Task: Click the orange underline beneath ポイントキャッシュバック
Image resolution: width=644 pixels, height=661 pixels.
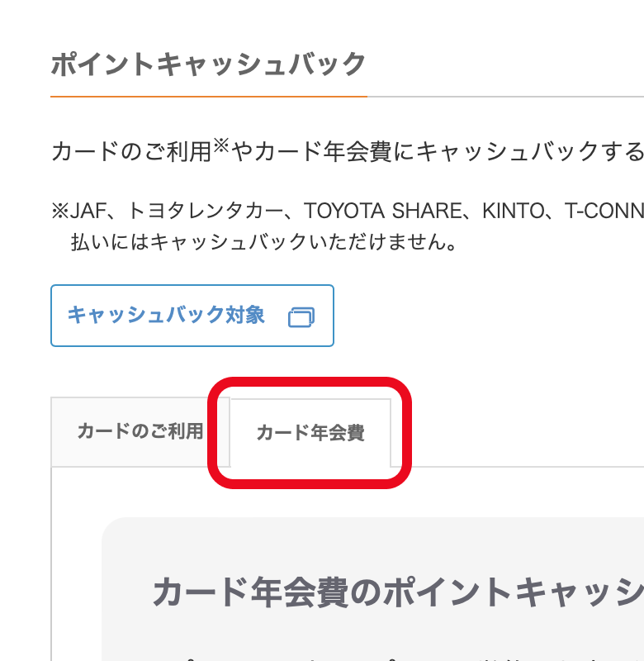Action: click(208, 97)
